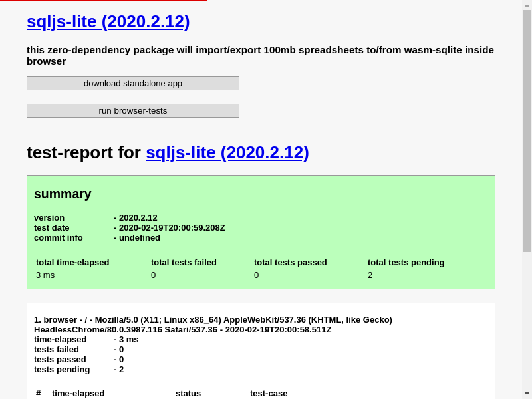Click the package description text
Viewport: 532px width, 399px height.
(x=260, y=55)
